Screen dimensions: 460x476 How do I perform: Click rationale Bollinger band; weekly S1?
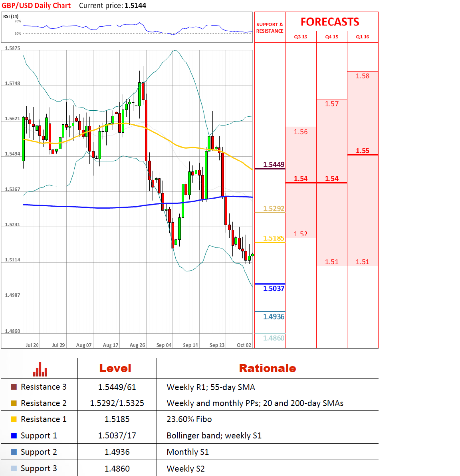tap(214, 436)
